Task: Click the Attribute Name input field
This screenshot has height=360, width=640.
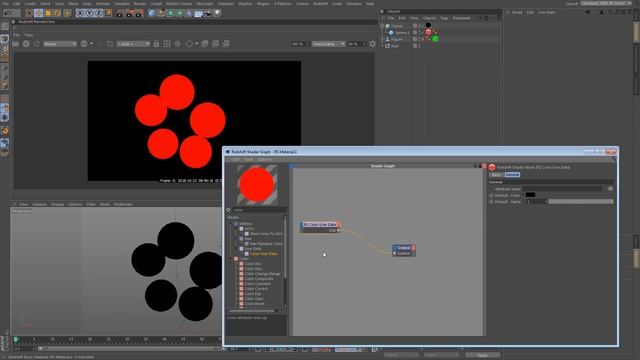Action: 562,189
